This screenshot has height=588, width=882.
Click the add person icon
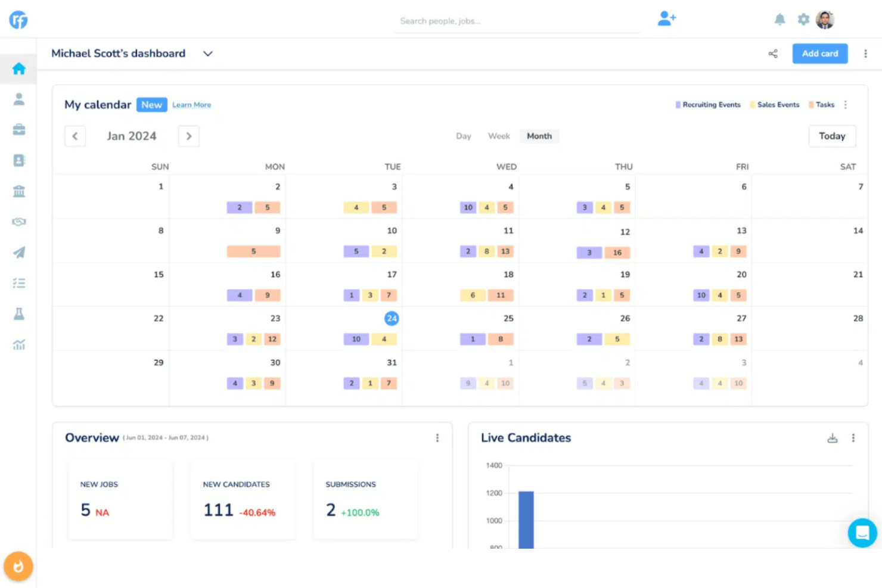(x=666, y=19)
